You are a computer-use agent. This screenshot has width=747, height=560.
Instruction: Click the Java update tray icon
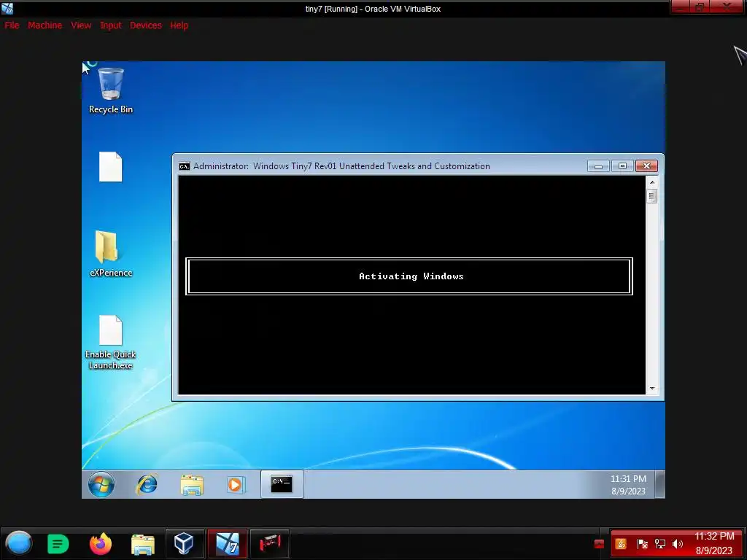pyautogui.click(x=621, y=543)
